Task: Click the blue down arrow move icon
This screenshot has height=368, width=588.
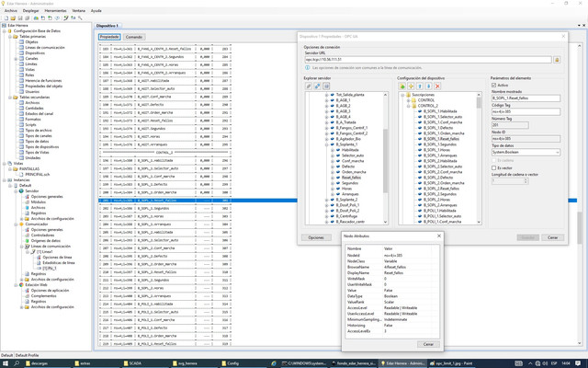Action: [429, 86]
